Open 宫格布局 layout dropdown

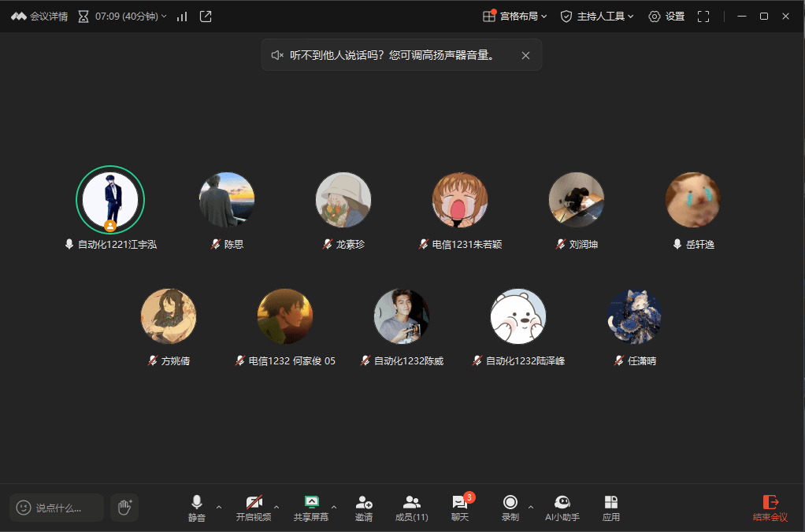[x=514, y=17]
